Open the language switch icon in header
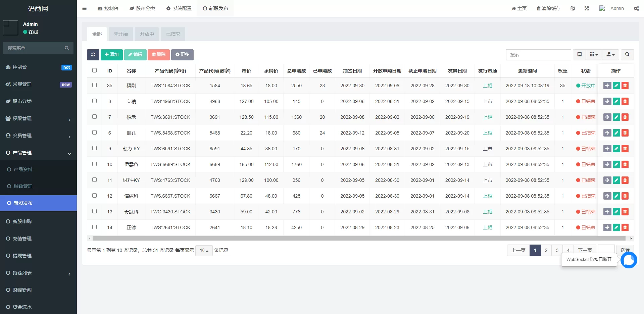The width and height of the screenshot is (644, 314). point(573,8)
